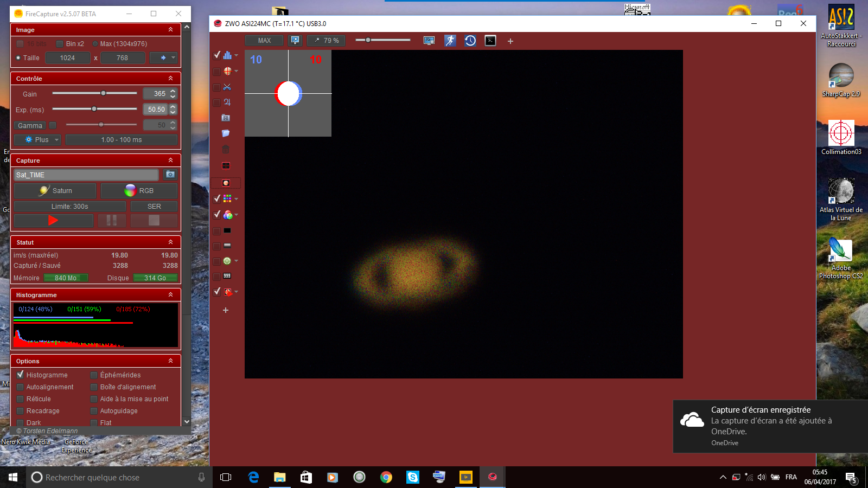Enable the Réticule option
Image resolution: width=868 pixels, height=488 pixels.
click(20, 399)
